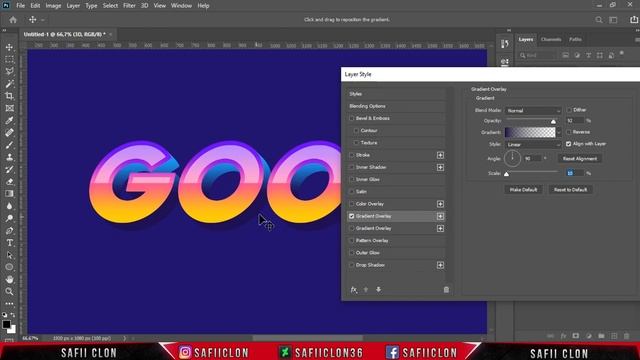This screenshot has width=640, height=360.
Task: Select the Hand tool
Action: pyautogui.click(x=9, y=280)
